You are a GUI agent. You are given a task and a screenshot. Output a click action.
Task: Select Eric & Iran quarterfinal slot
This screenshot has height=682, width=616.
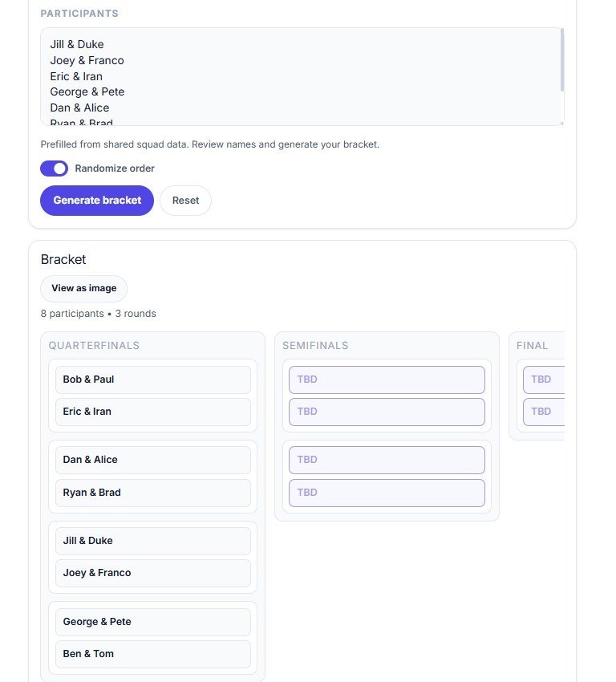click(152, 412)
